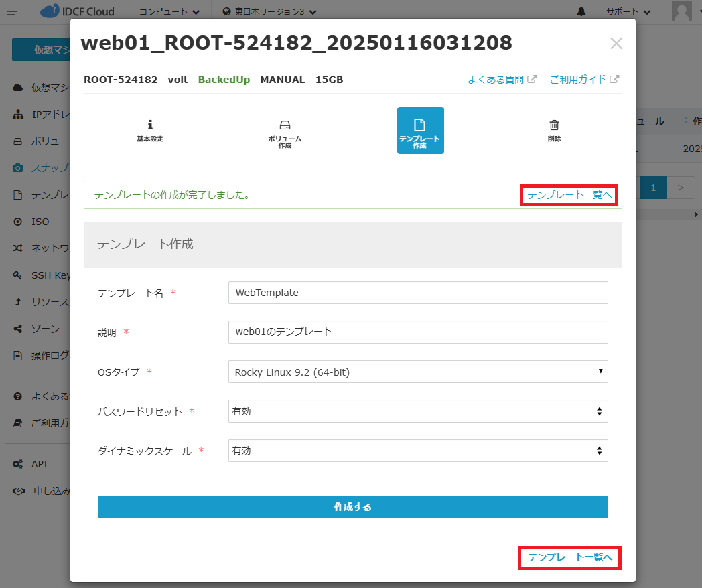Click the テンプレート名 input field

(418, 293)
